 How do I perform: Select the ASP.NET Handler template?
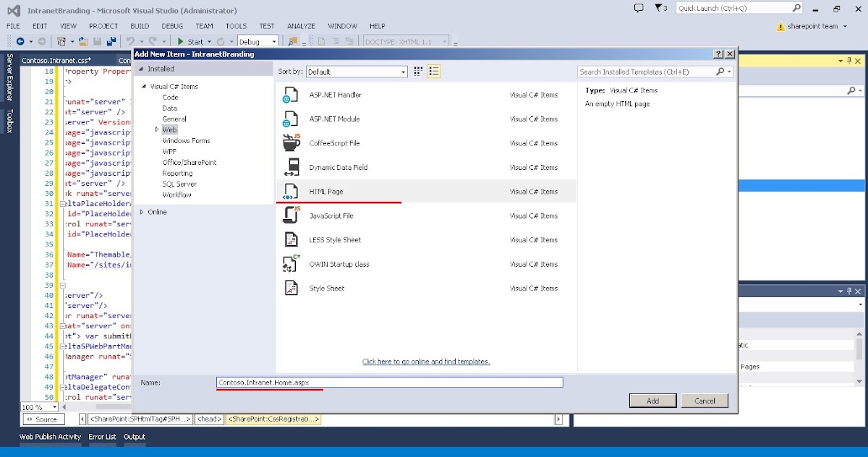(426, 95)
